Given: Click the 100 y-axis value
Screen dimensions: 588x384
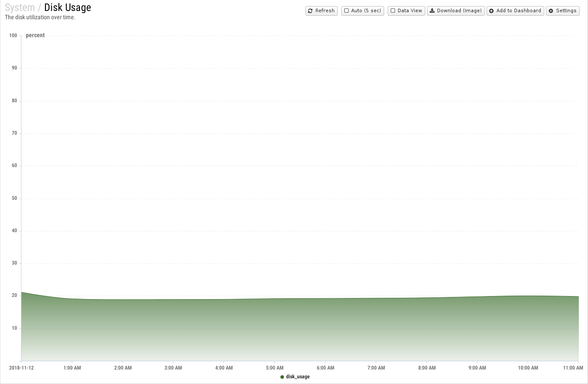Looking at the screenshot, I should [13, 36].
